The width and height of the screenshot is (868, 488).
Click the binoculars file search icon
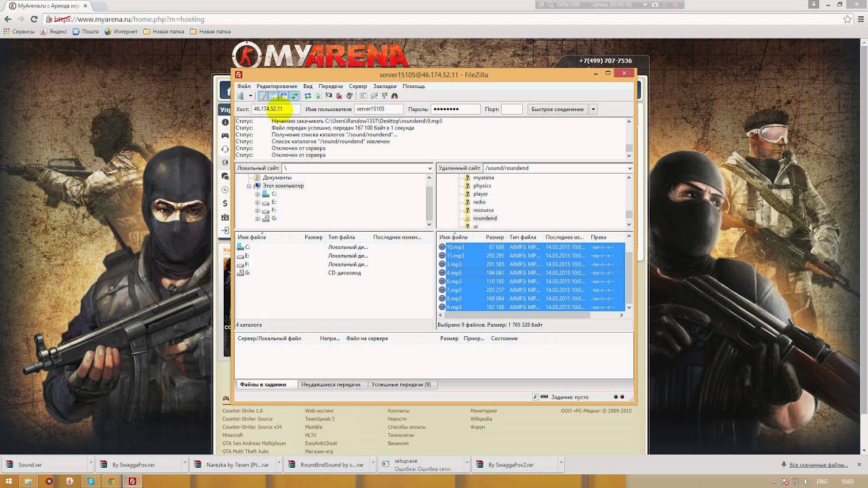pos(394,96)
